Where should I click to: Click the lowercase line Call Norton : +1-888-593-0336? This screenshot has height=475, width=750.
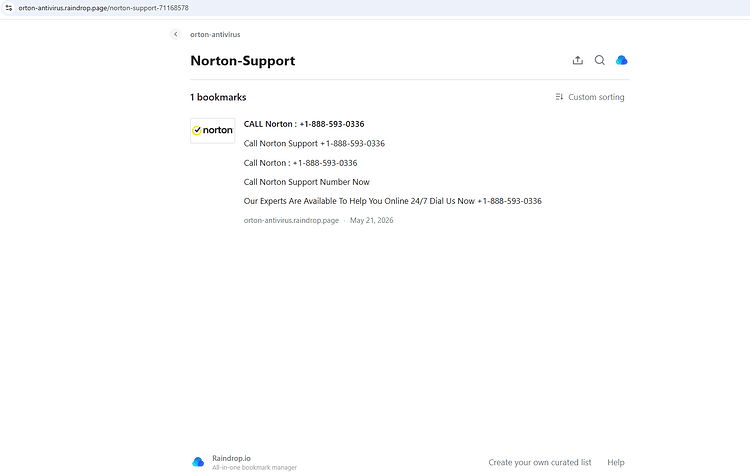tap(300, 163)
